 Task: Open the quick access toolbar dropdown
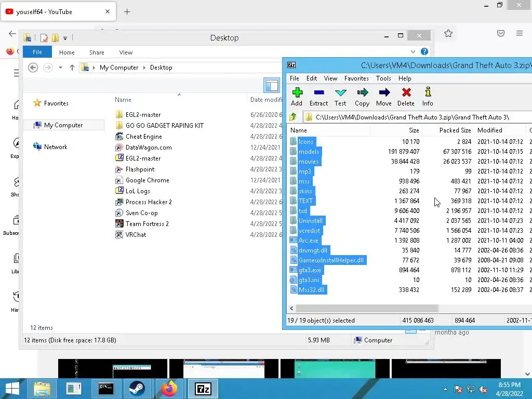coord(65,37)
